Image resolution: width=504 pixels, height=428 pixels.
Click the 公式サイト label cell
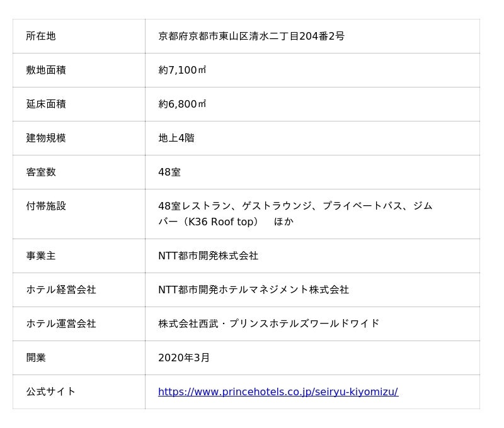pos(51,391)
